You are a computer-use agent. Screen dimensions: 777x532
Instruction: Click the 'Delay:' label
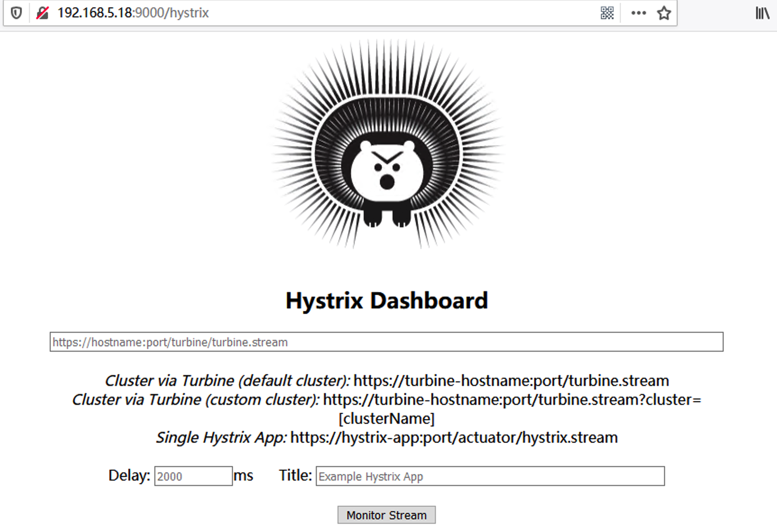(129, 476)
